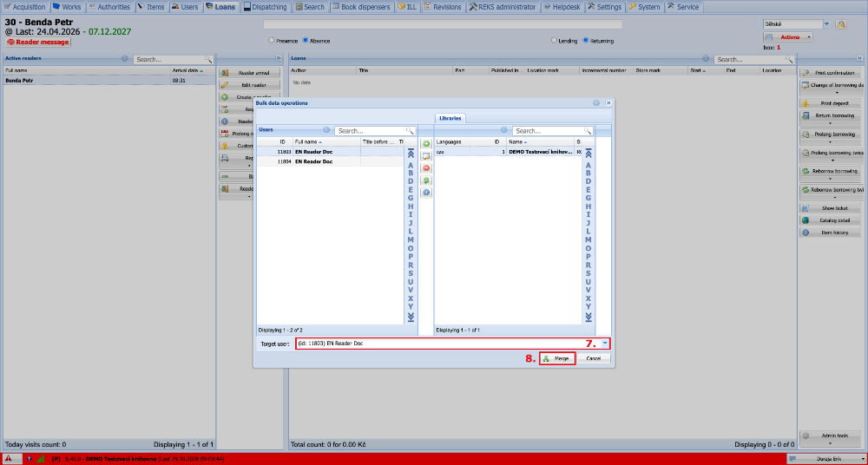Click the green add icon between panels
Image resolution: width=868 pixels, height=465 pixels.
click(x=426, y=144)
